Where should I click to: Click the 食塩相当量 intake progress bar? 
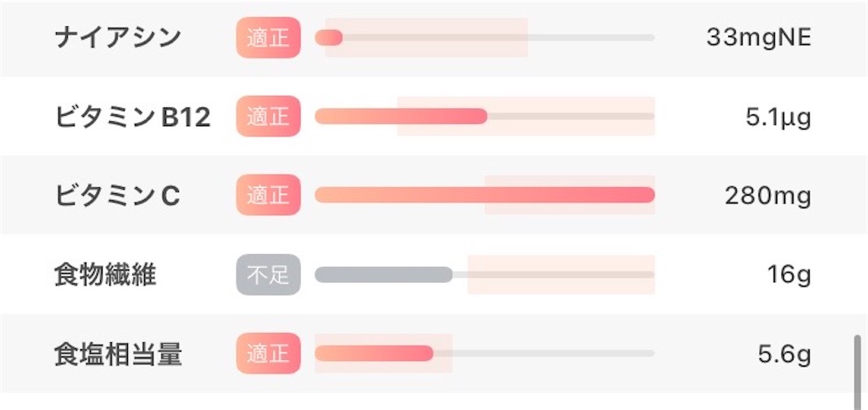click(x=485, y=353)
